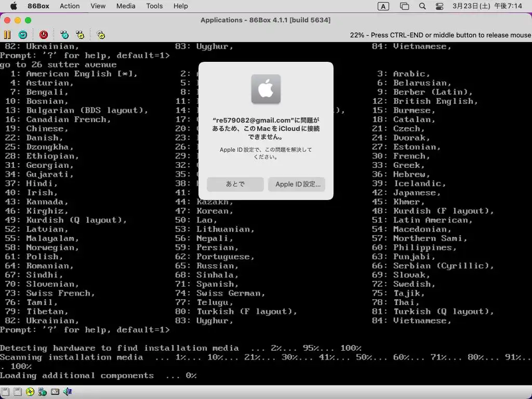Click '12: British English,' entry
The height and width of the screenshot is (399, 532).
pyautogui.click(x=425, y=101)
